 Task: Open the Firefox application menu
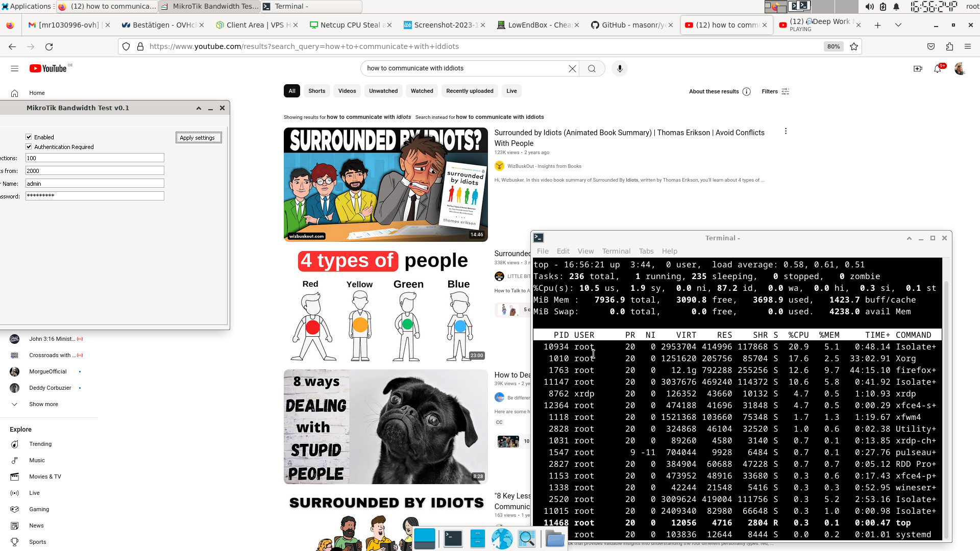pyautogui.click(x=968, y=46)
